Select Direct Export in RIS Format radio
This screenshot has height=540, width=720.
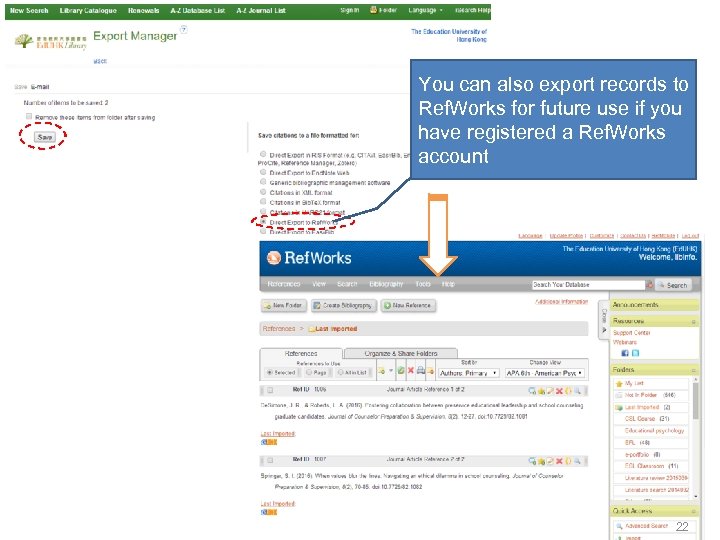263,154
